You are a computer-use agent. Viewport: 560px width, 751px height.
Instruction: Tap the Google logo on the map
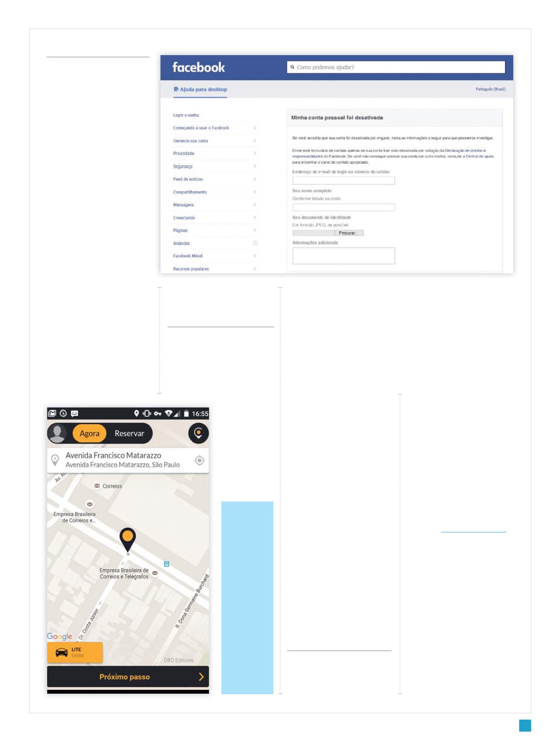click(60, 636)
